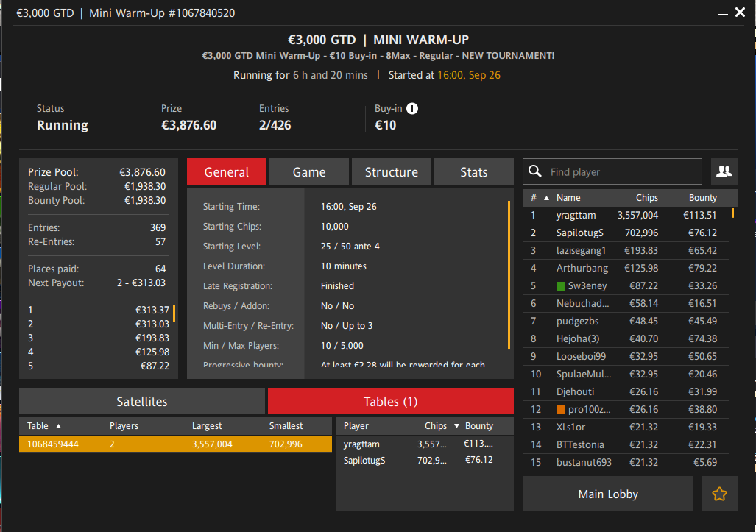Click the Starting Chips 10,000 value
The image size is (756, 532).
tap(335, 227)
